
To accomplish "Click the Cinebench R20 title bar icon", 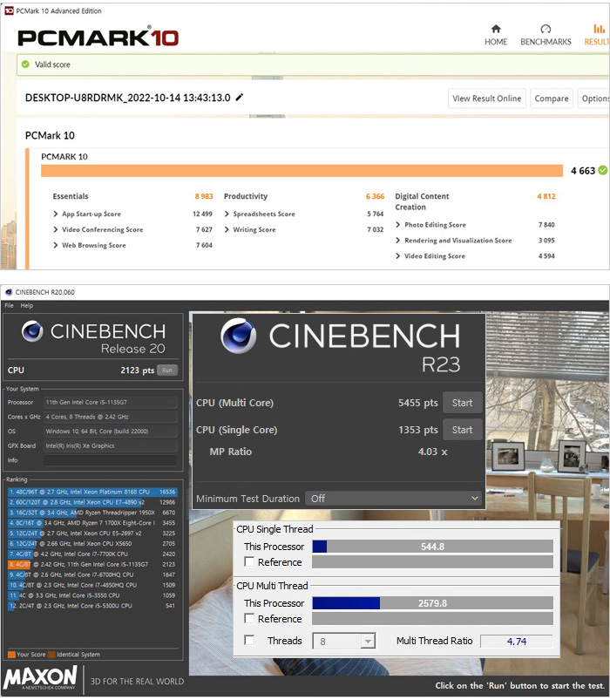I will tap(9, 292).
